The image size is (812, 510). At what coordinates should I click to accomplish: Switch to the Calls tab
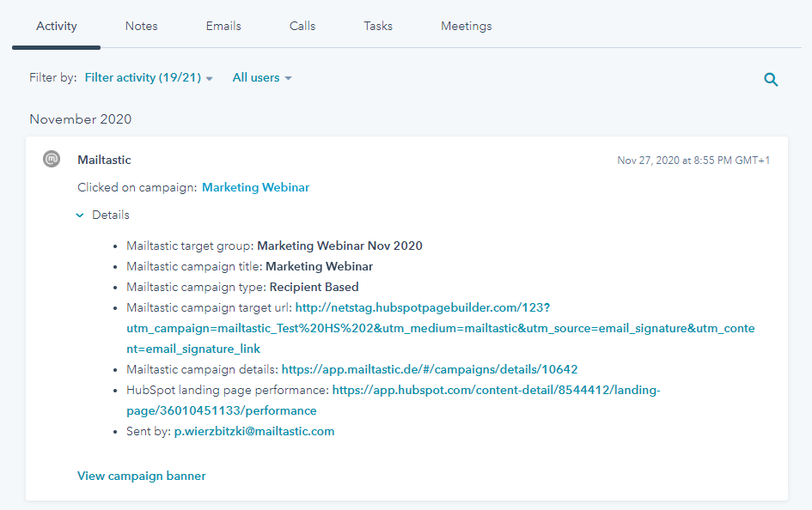point(302,26)
